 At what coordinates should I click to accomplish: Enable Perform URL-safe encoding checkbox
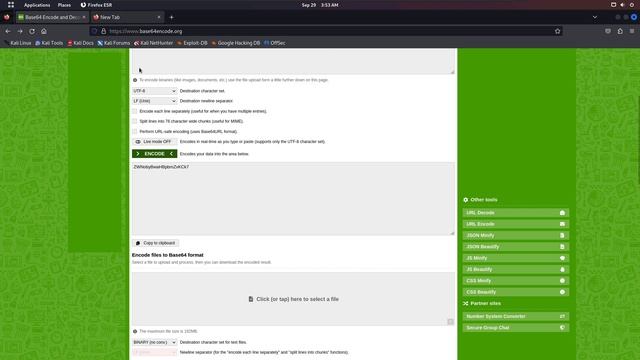(x=135, y=131)
